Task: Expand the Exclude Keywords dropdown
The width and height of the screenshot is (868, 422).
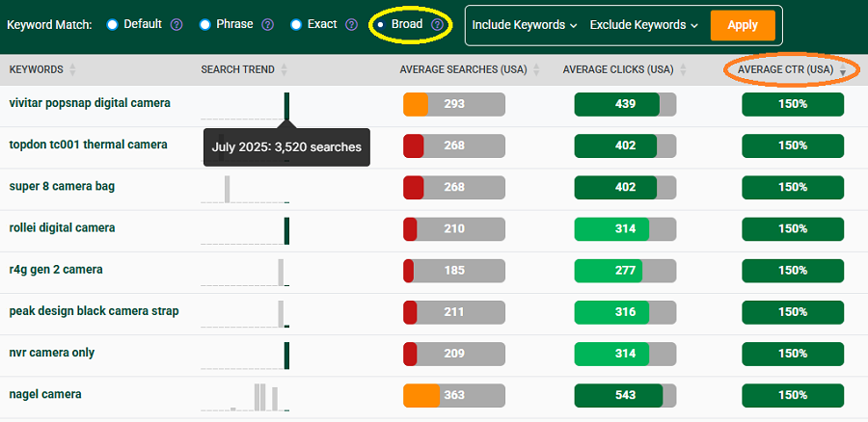Action: (643, 25)
